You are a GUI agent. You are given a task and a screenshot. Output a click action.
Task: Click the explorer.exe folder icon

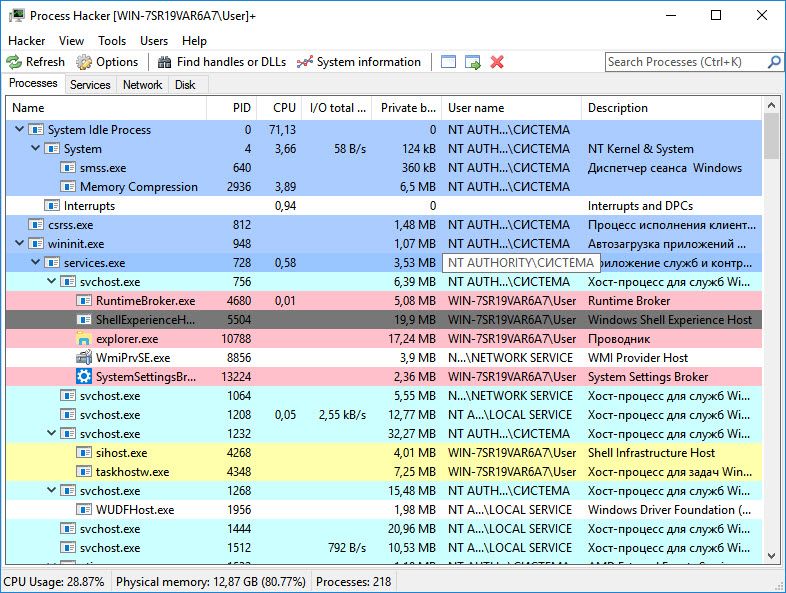click(84, 339)
